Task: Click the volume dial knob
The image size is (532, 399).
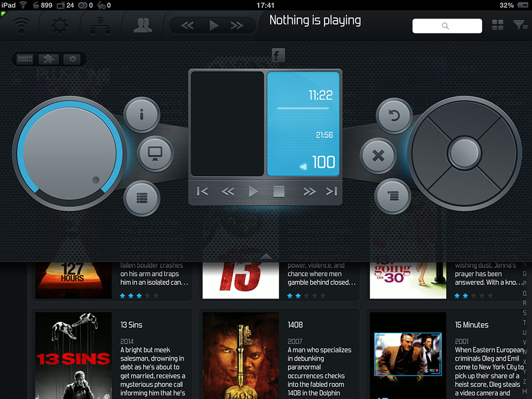Action: (x=70, y=153)
